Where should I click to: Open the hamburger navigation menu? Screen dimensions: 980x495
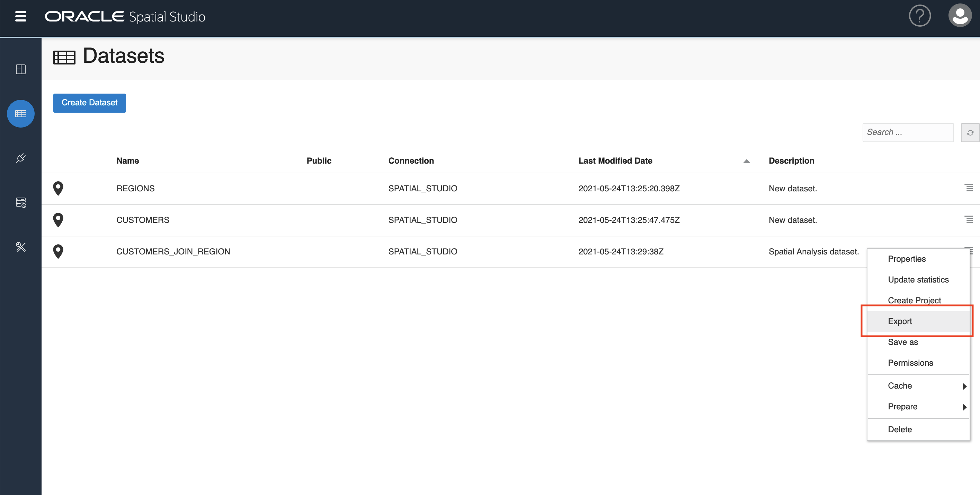click(20, 16)
